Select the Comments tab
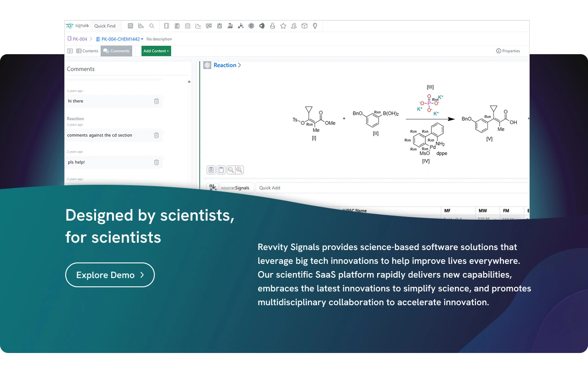 (x=116, y=51)
